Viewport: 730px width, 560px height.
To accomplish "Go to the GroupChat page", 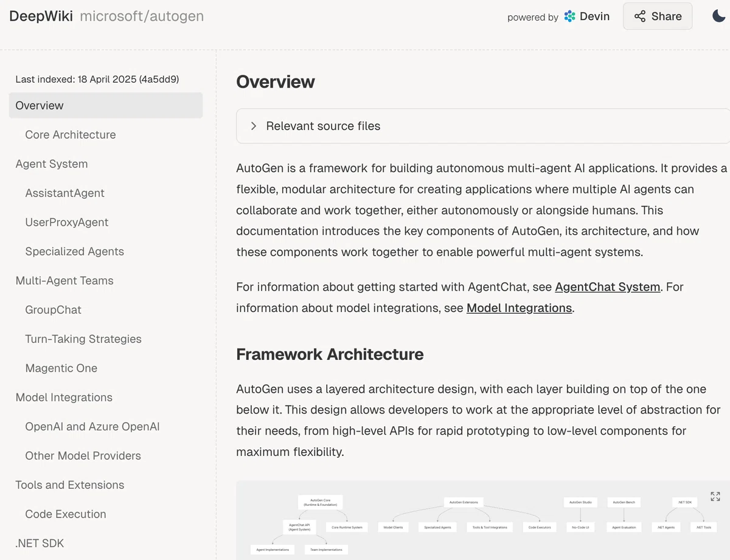I will (54, 309).
